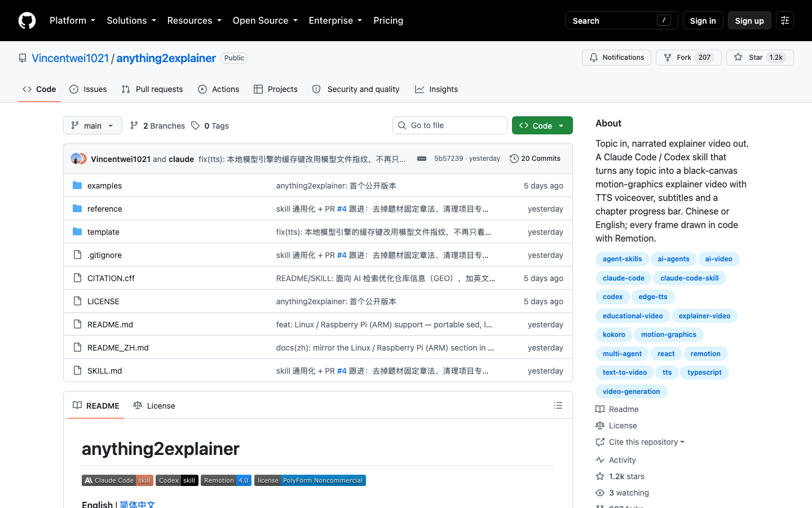The height and width of the screenshot is (508, 812).
Task: Open the README outline icon
Action: 558,405
